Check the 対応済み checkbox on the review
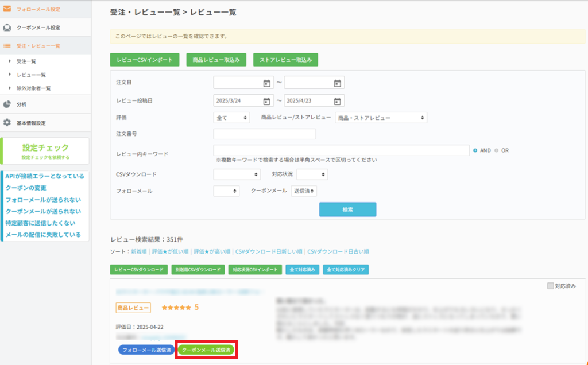The image size is (588, 365). pos(551,285)
